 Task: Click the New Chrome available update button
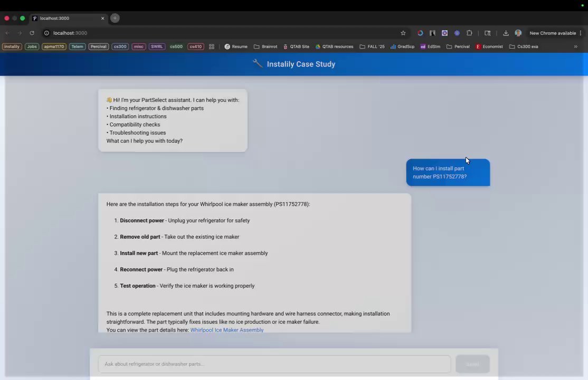553,33
